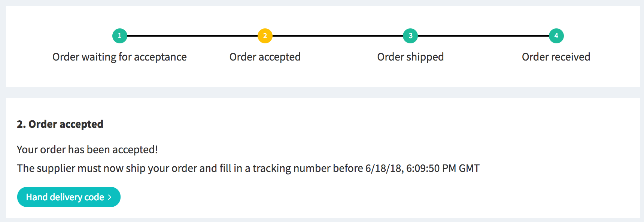Click the progress line between steps 1 and 2
The width and height of the screenshot is (644, 222).
192,36
